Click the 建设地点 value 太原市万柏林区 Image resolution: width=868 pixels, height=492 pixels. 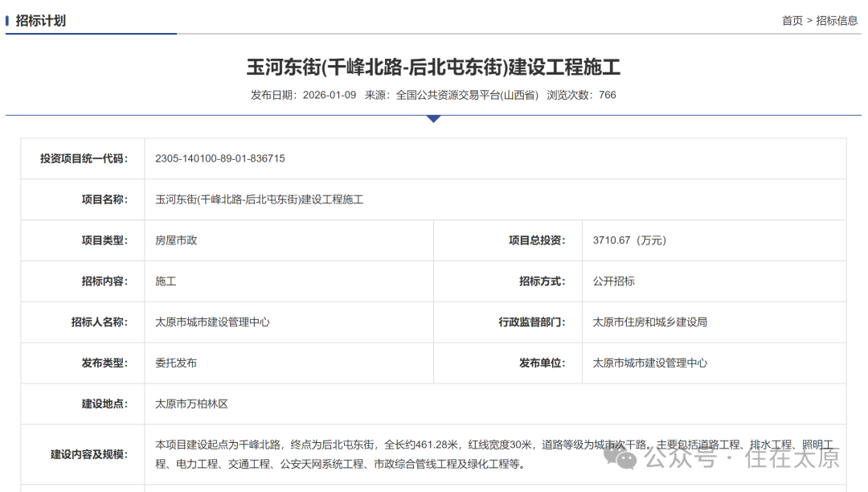tap(191, 404)
